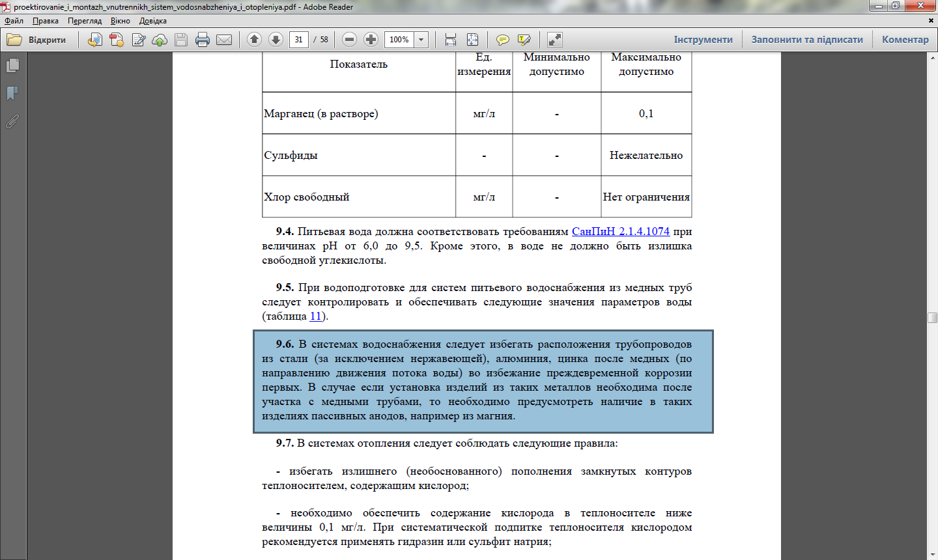Toggle the page thumbnails panel
Viewport: 938px width, 560px height.
coord(12,66)
